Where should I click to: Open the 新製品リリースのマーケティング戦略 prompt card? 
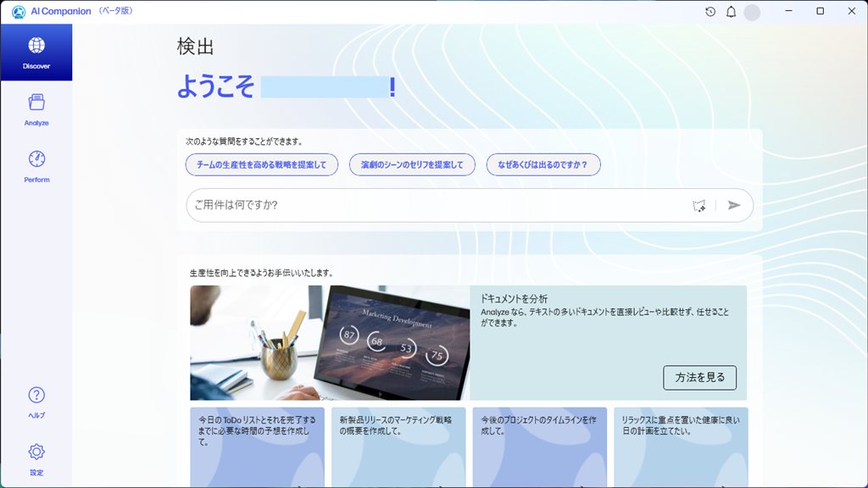pos(398,447)
